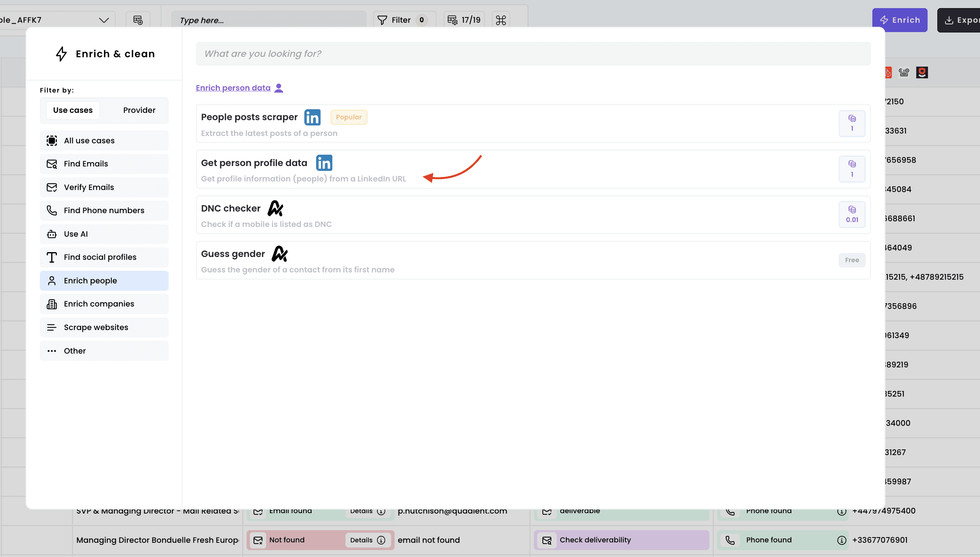Click the keyboard command shortcut icon in toolbar
The width and height of the screenshot is (980, 557).
501,20
